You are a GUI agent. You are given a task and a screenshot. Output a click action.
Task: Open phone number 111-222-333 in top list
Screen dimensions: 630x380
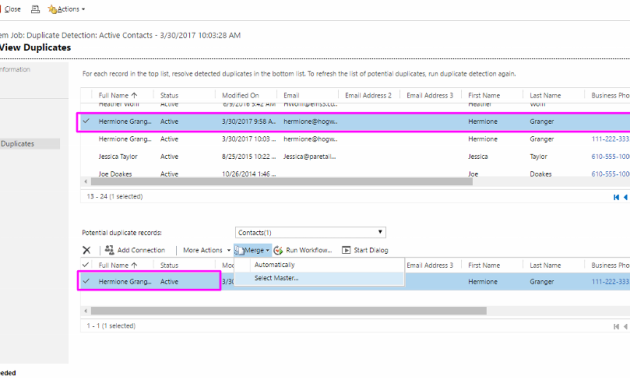(610, 139)
